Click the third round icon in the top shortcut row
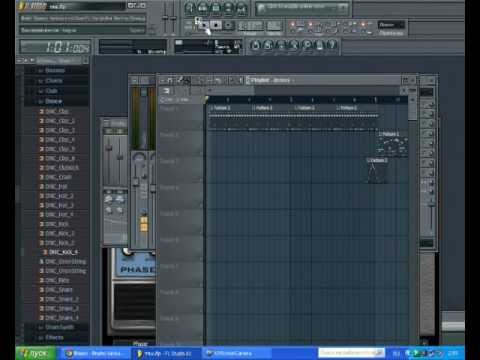 click(x=216, y=8)
